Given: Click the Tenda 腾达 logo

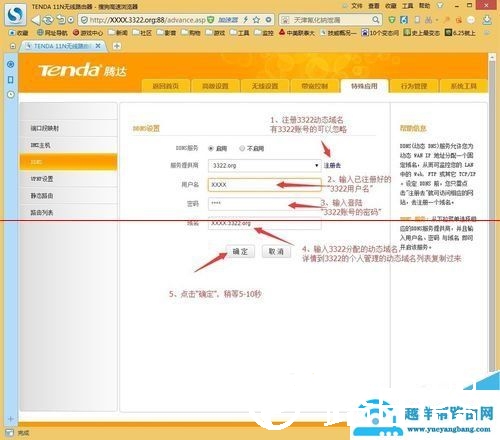Looking at the screenshot, I should [82, 70].
